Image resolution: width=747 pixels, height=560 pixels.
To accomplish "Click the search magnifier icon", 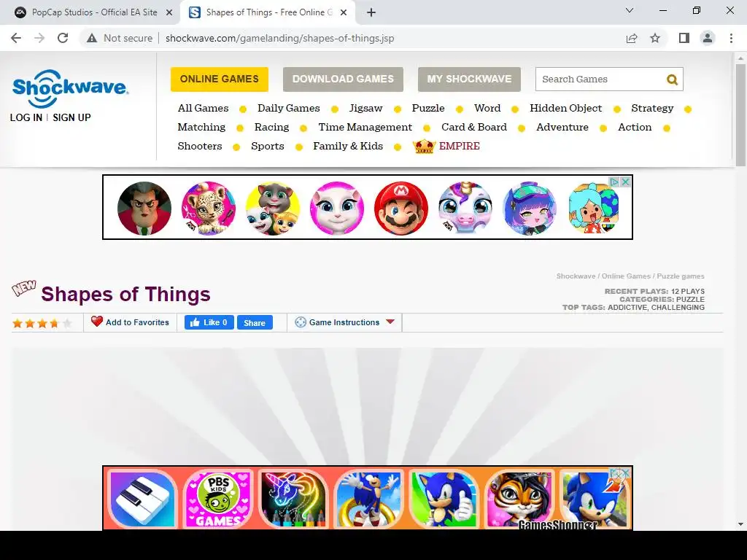I will [x=672, y=79].
